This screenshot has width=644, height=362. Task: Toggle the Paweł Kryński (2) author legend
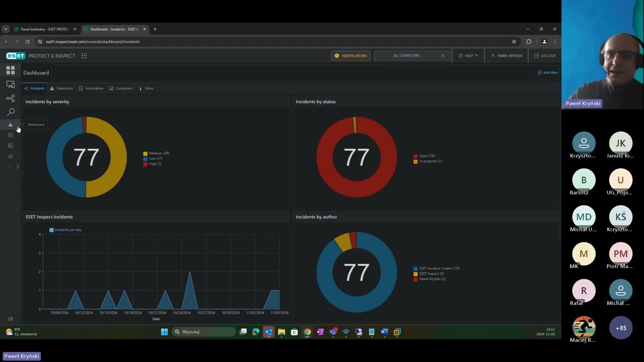[429, 279]
